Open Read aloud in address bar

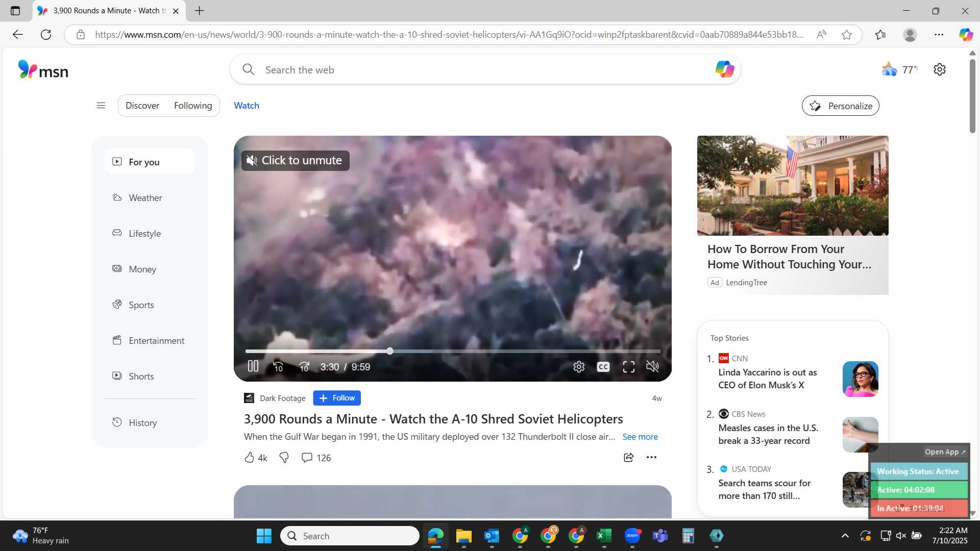822,35
